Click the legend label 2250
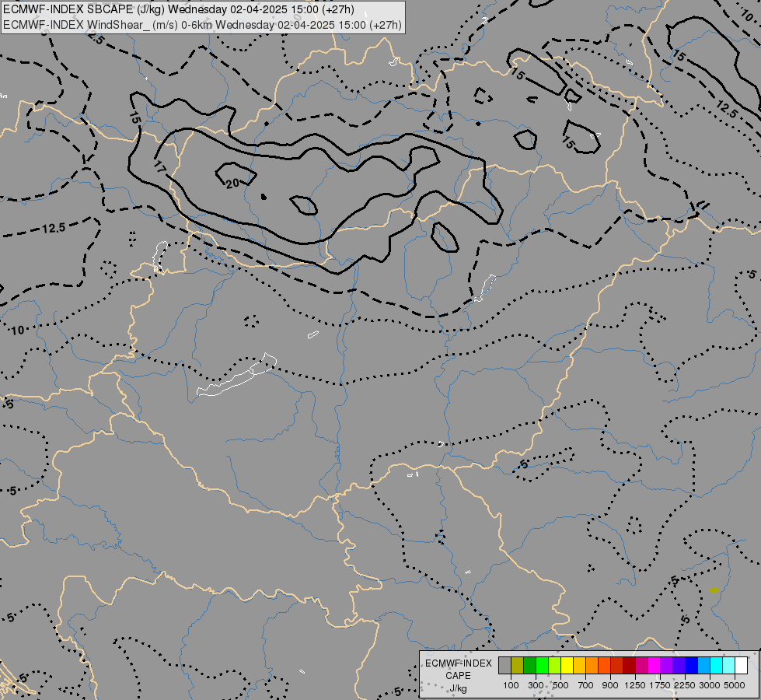 coord(685,685)
